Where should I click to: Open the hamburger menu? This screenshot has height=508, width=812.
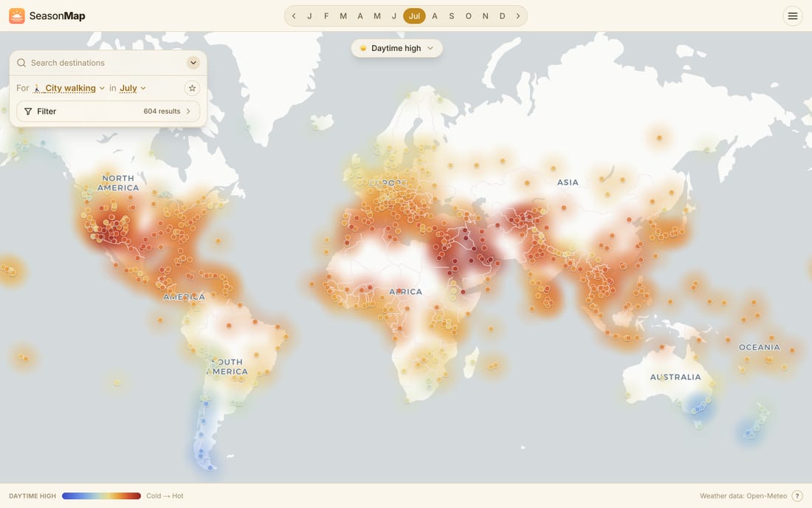(x=792, y=16)
